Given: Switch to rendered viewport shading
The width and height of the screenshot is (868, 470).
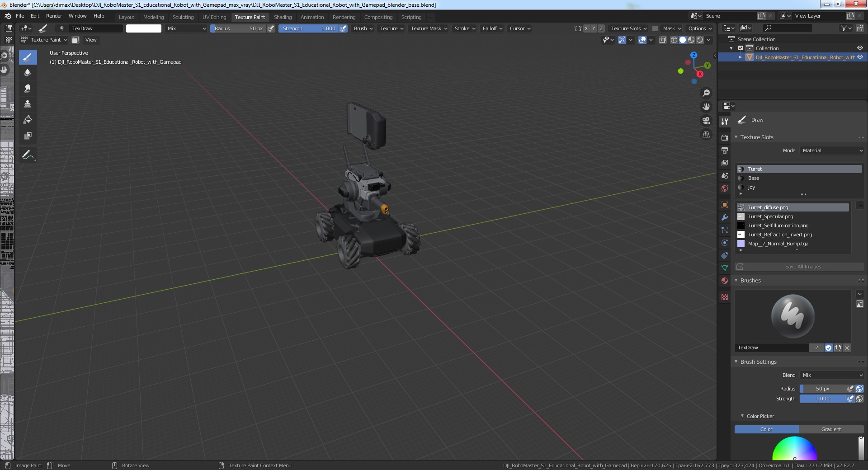Looking at the screenshot, I should 700,40.
